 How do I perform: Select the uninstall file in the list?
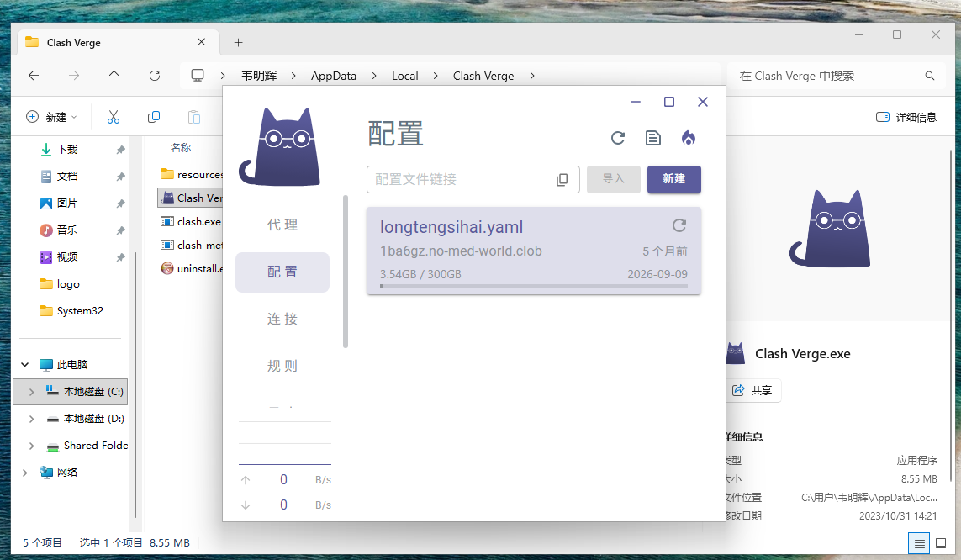point(191,269)
